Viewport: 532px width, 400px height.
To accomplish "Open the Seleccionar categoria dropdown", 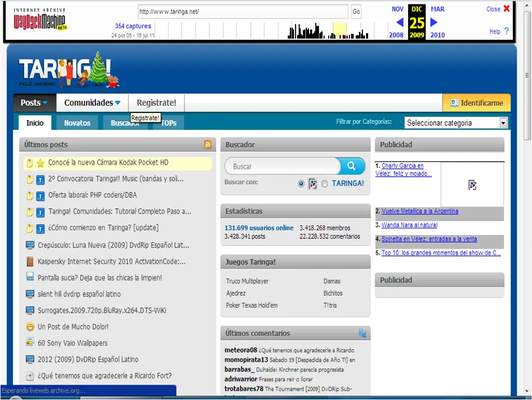I will pos(456,123).
